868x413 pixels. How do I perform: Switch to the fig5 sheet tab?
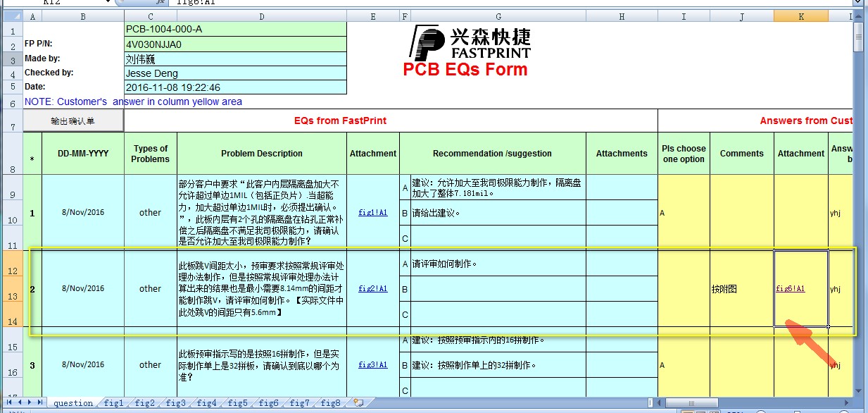tap(237, 403)
